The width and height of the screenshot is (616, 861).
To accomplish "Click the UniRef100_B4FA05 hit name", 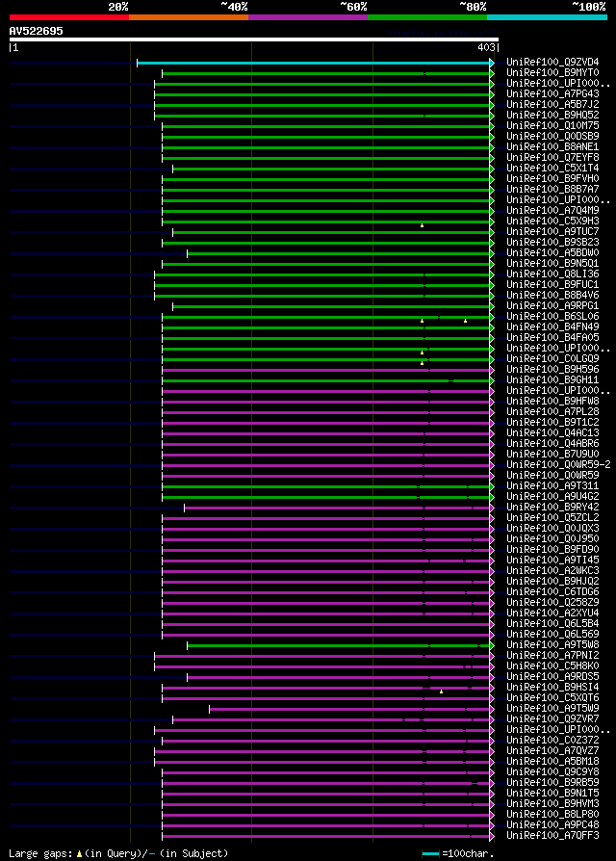I will (x=552, y=338).
